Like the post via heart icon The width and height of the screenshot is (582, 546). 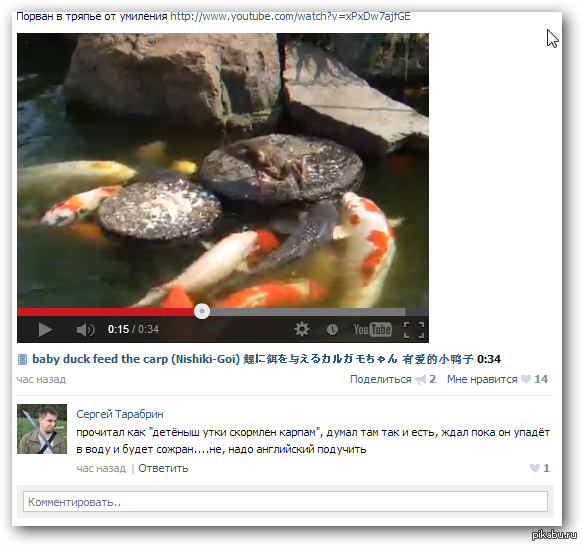point(526,379)
